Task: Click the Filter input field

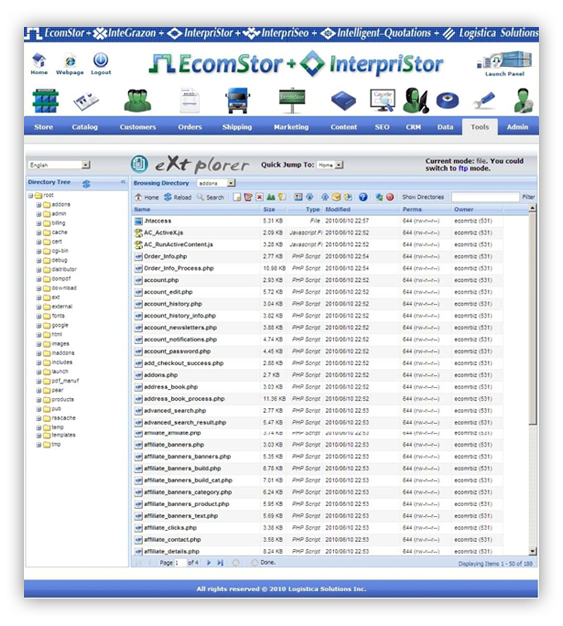Action: coord(485,197)
